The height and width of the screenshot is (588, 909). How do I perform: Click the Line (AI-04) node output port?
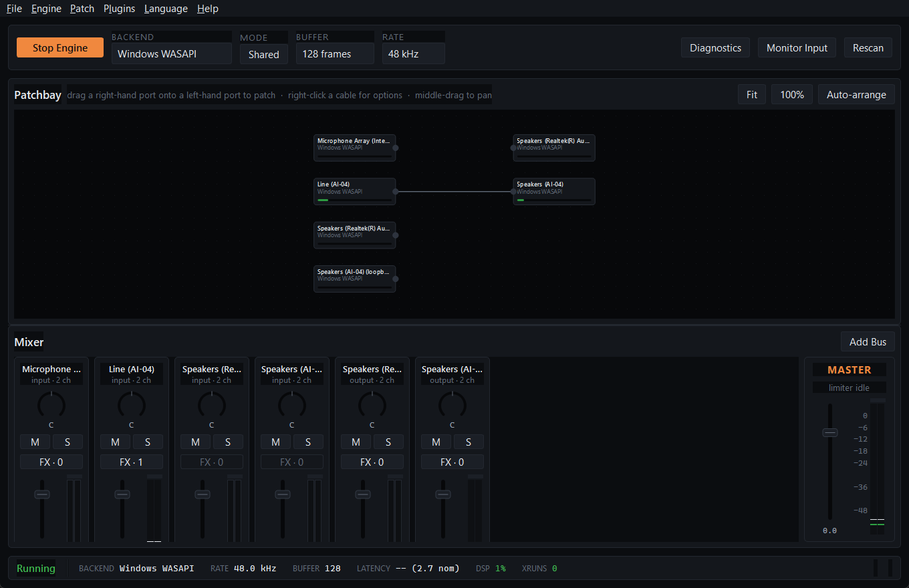[x=396, y=192]
